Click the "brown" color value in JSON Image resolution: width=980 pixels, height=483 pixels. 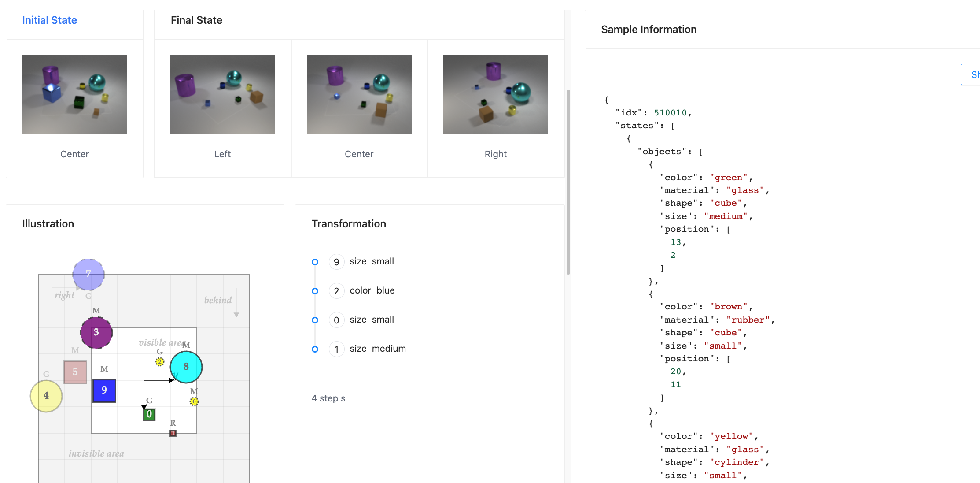(728, 307)
